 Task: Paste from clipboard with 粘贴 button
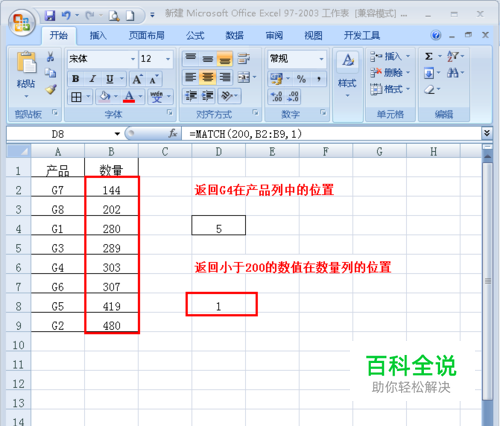pyautogui.click(x=26, y=74)
